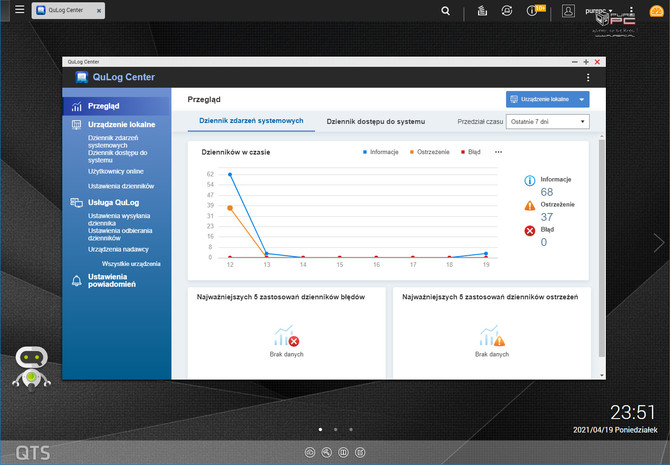670x465 pixels.
Task: Open background tasks icon in top bar
Action: 482,11
